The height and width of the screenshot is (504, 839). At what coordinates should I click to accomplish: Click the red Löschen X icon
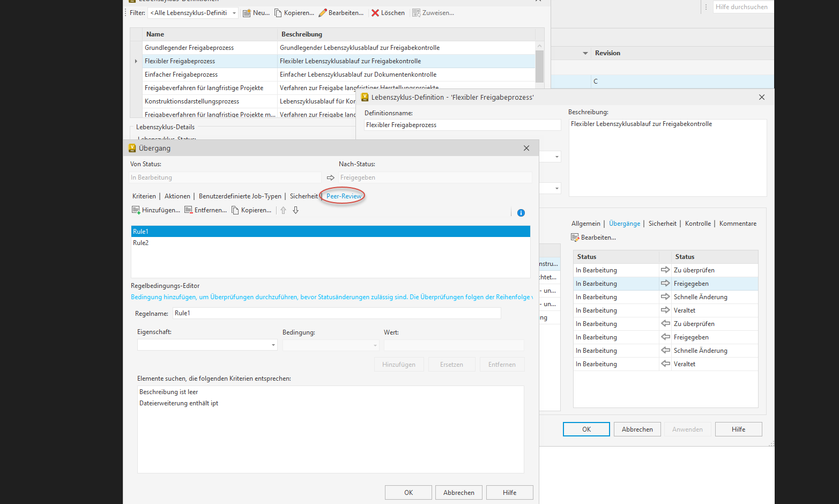click(375, 13)
